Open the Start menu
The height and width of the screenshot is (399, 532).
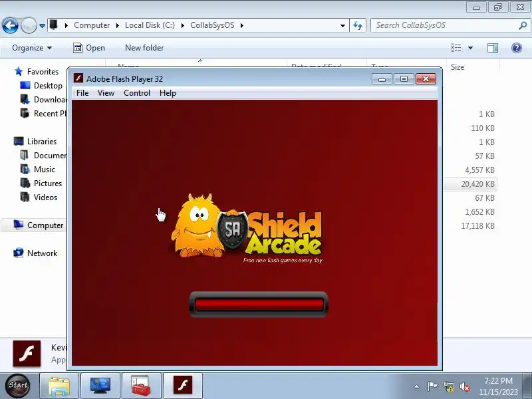pyautogui.click(x=18, y=386)
